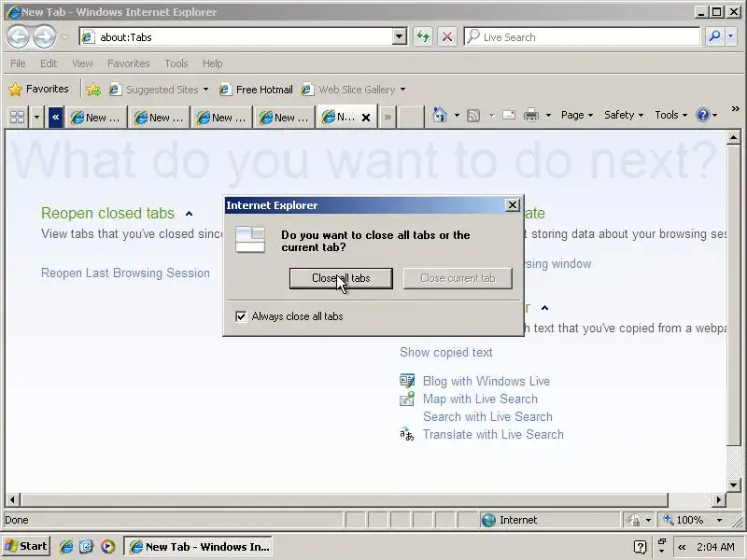
Task: Close the active tab with X
Action: [x=366, y=118]
